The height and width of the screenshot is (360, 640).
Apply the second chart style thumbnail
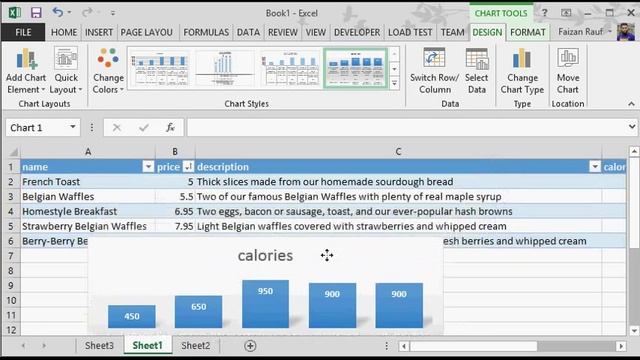224,68
